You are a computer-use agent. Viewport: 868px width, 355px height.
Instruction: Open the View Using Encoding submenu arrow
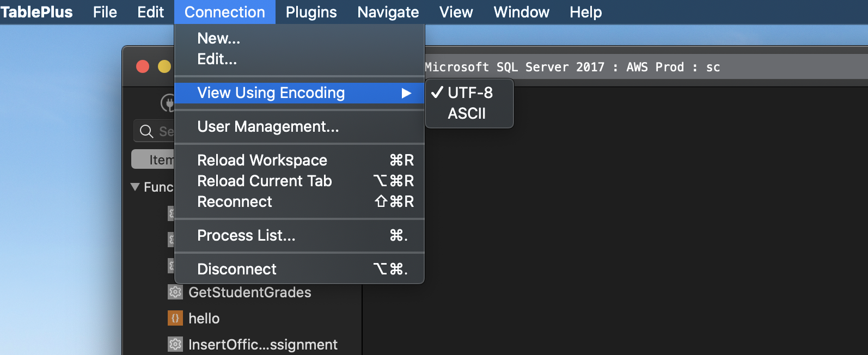coord(406,93)
